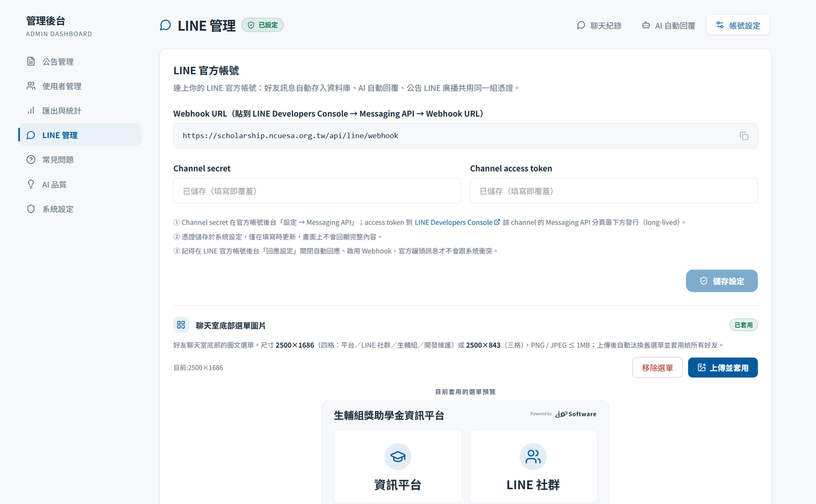
Task: Click the 生輔組獎助學金資訊平台 heading in the preview
Action: click(389, 415)
